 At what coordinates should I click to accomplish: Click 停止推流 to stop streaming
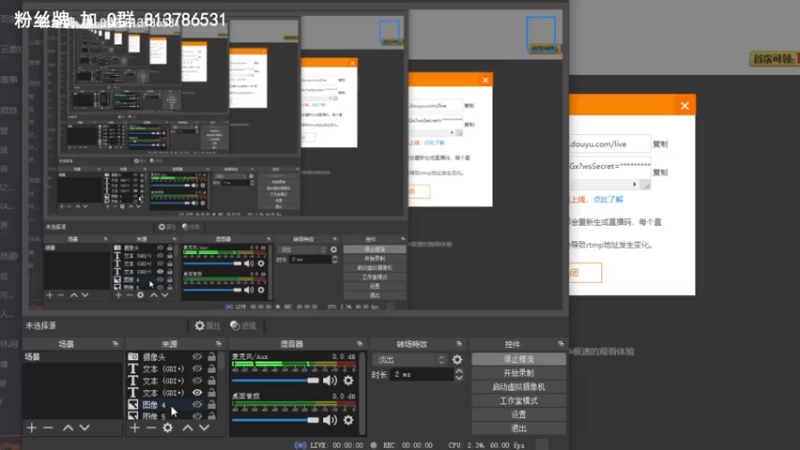pyautogui.click(x=518, y=359)
